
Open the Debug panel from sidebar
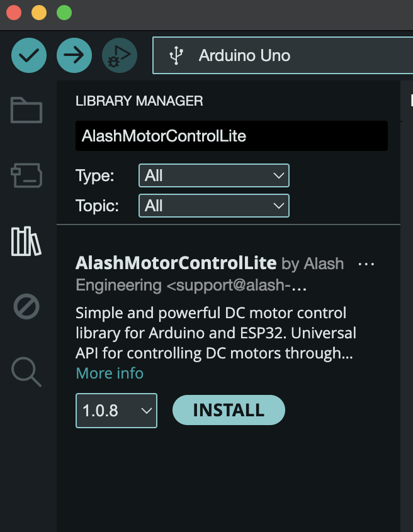26,307
